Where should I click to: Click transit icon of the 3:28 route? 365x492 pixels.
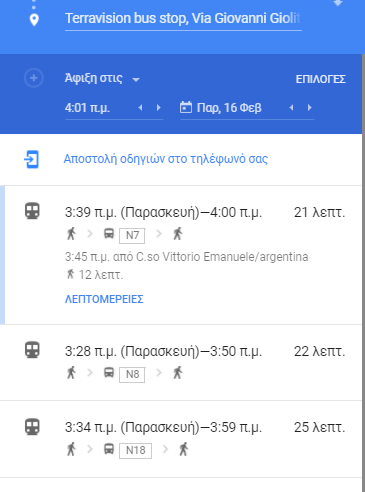(x=32, y=350)
